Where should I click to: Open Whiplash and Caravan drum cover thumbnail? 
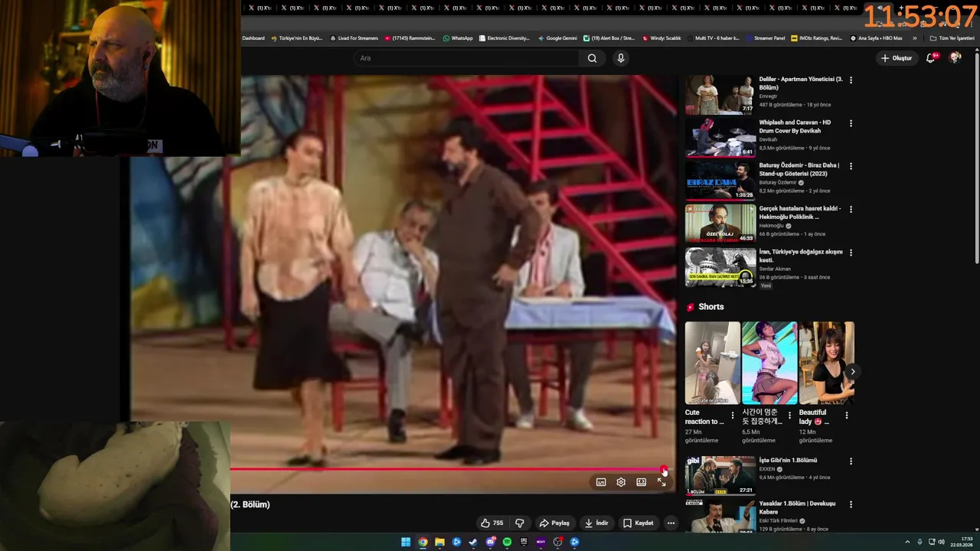pos(720,138)
